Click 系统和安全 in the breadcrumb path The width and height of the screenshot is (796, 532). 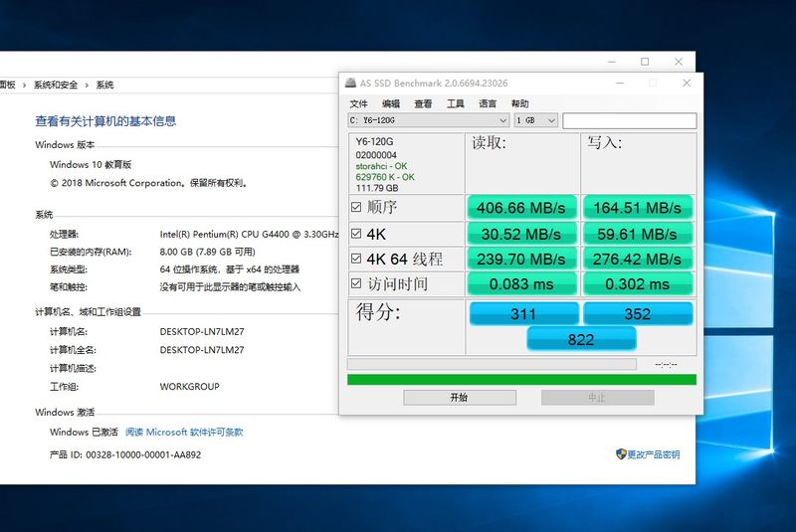[x=56, y=85]
